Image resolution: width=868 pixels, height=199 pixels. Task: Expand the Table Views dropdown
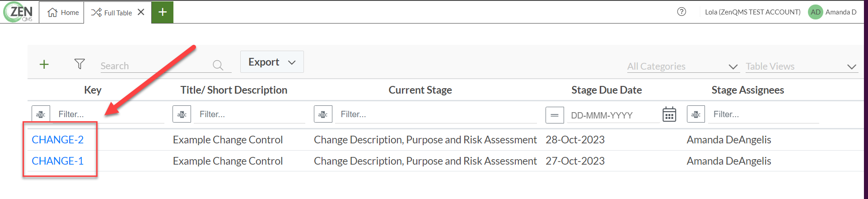click(801, 66)
